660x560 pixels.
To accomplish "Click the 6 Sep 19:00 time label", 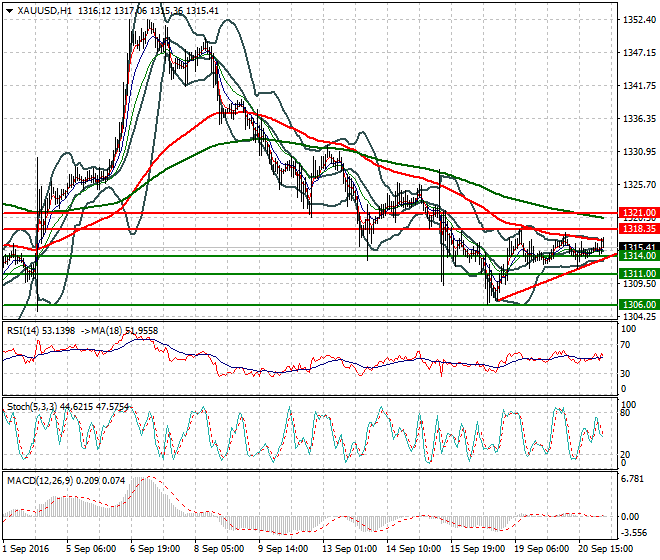I will [155, 549].
